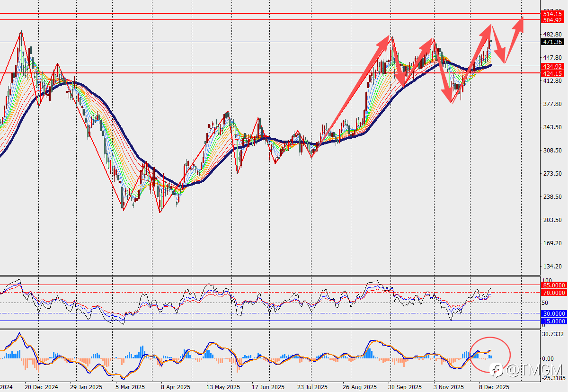Click the blue 15.0000 oversold label
Screen dimensions: 568x392
pos(554,321)
